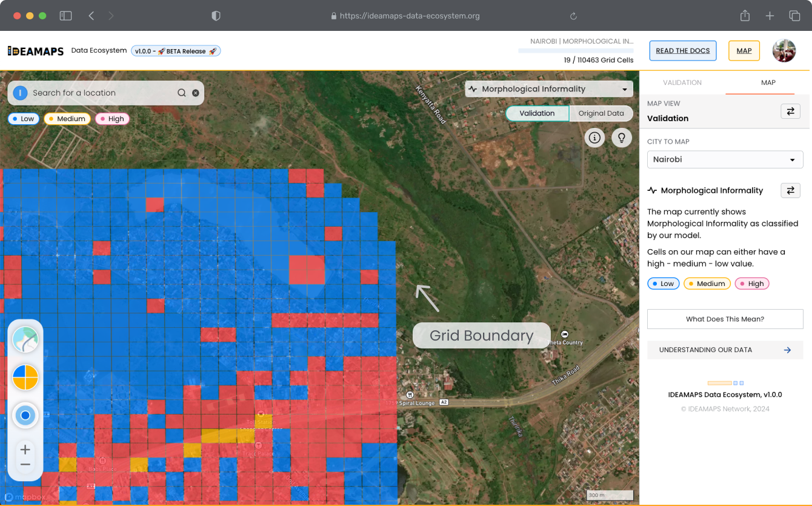Screen dimensions: 812x506
Task: Toggle the Low legend filter on map
Action: (x=22, y=119)
